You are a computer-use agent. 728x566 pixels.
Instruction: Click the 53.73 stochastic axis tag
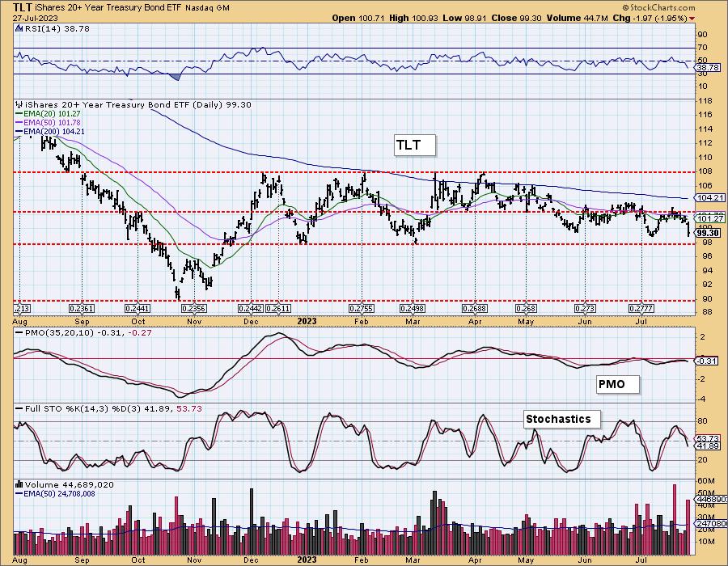(x=709, y=438)
